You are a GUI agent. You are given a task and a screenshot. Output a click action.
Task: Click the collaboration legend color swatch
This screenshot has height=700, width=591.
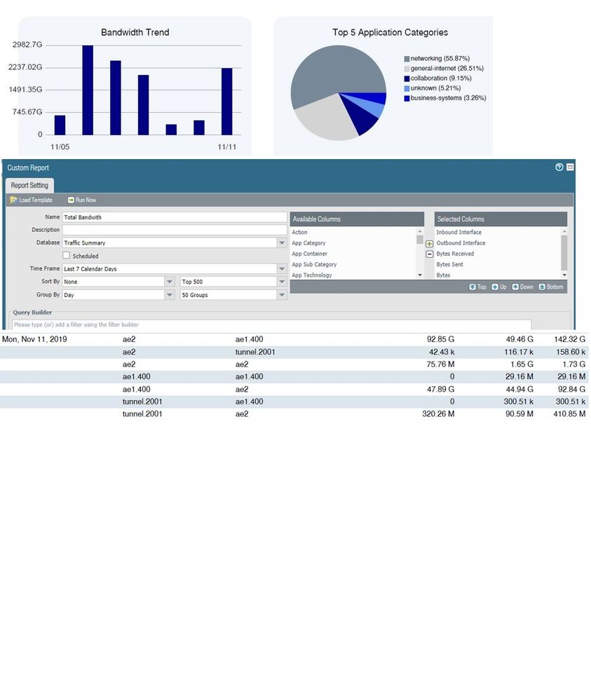407,78
